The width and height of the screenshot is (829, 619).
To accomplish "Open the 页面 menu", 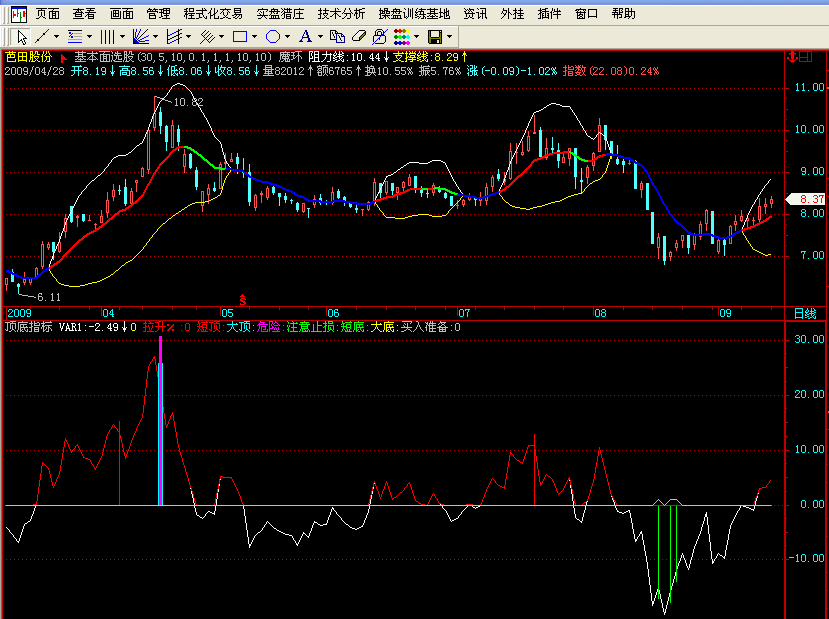I will pos(48,14).
